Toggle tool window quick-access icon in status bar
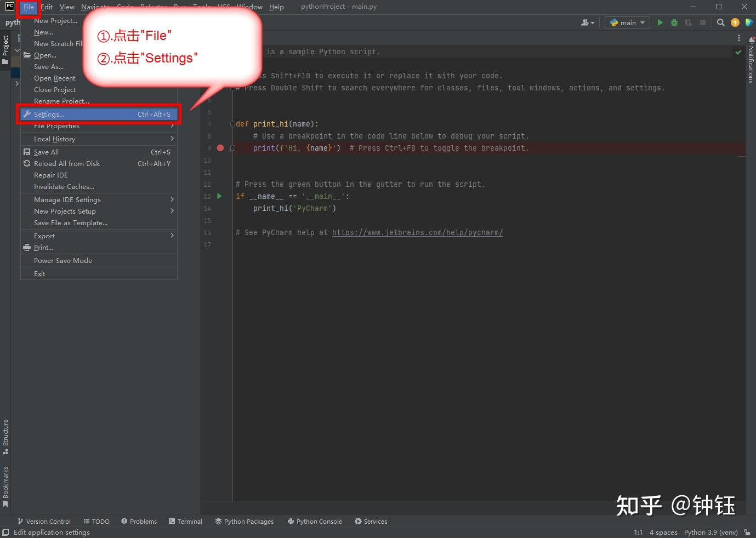This screenshot has height=538, width=756. (x=5, y=532)
